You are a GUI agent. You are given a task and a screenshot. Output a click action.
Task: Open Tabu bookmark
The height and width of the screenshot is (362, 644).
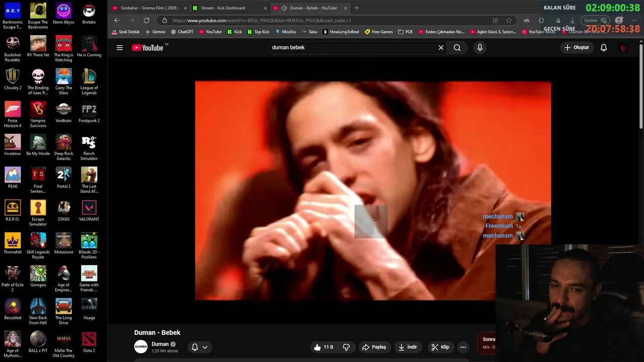tap(309, 32)
